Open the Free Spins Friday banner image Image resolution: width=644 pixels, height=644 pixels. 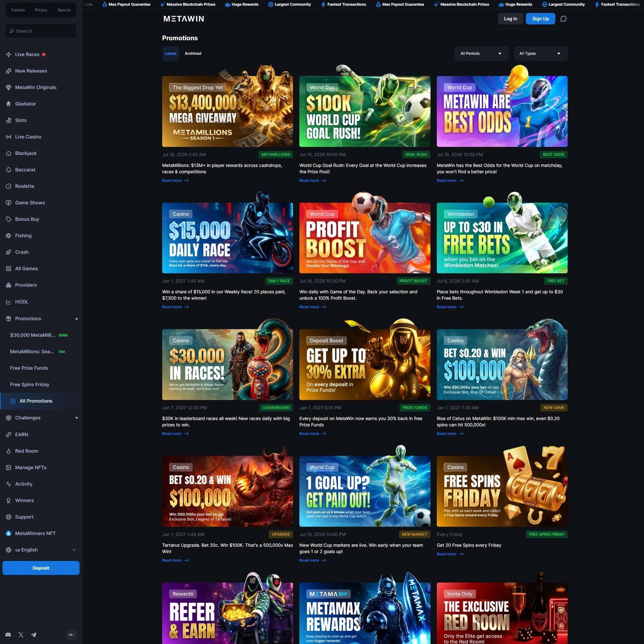[x=502, y=491]
